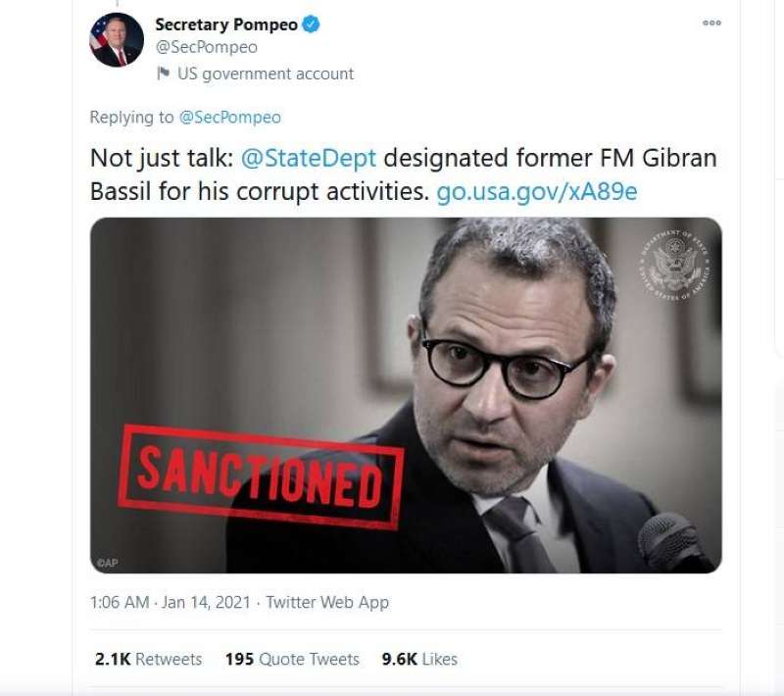This screenshot has height=696, width=784.
Task: Click the 1:06 AM timestamp
Action: coord(119,602)
